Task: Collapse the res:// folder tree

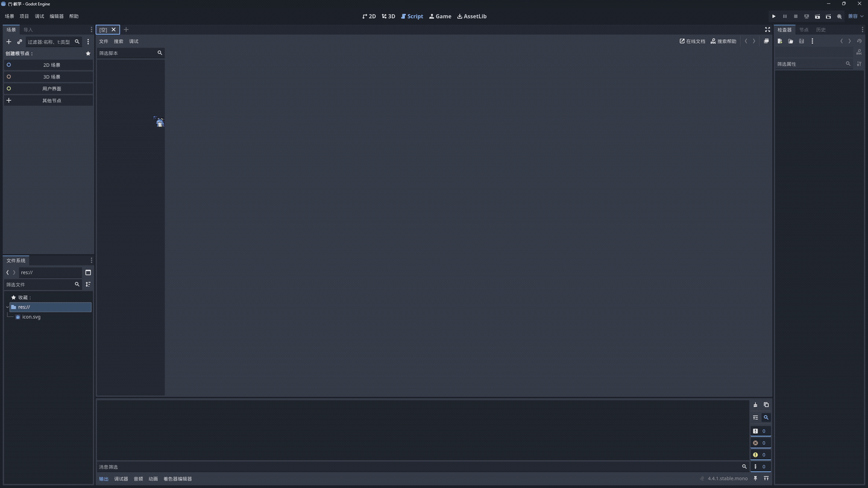Action: click(7, 307)
